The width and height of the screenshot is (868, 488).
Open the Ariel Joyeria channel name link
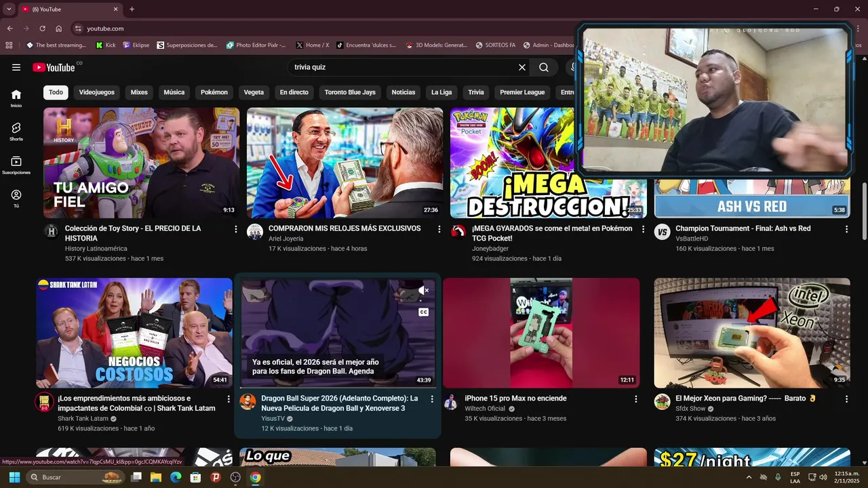pyautogui.click(x=286, y=239)
